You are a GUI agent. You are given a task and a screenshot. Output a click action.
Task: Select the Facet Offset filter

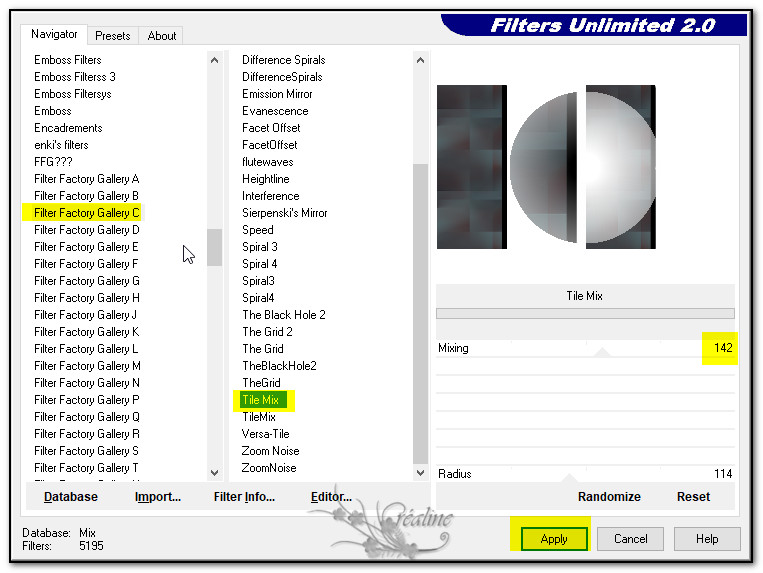point(271,128)
